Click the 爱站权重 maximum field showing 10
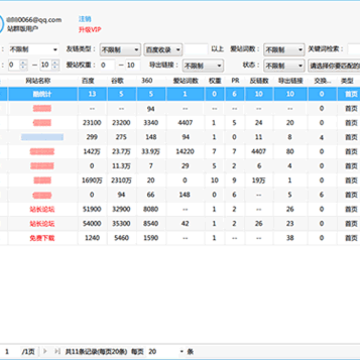The height and width of the screenshot is (360, 360). pos(133,65)
